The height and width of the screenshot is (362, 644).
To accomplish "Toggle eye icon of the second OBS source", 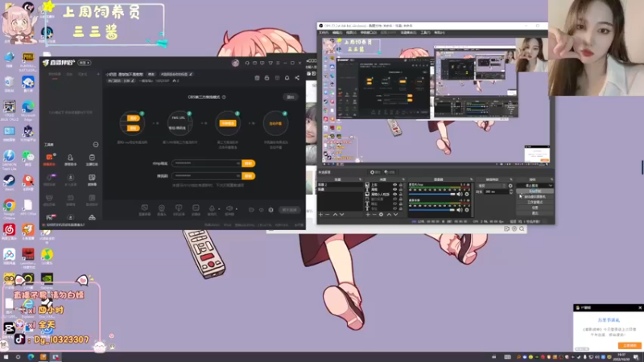I will pyautogui.click(x=394, y=190).
